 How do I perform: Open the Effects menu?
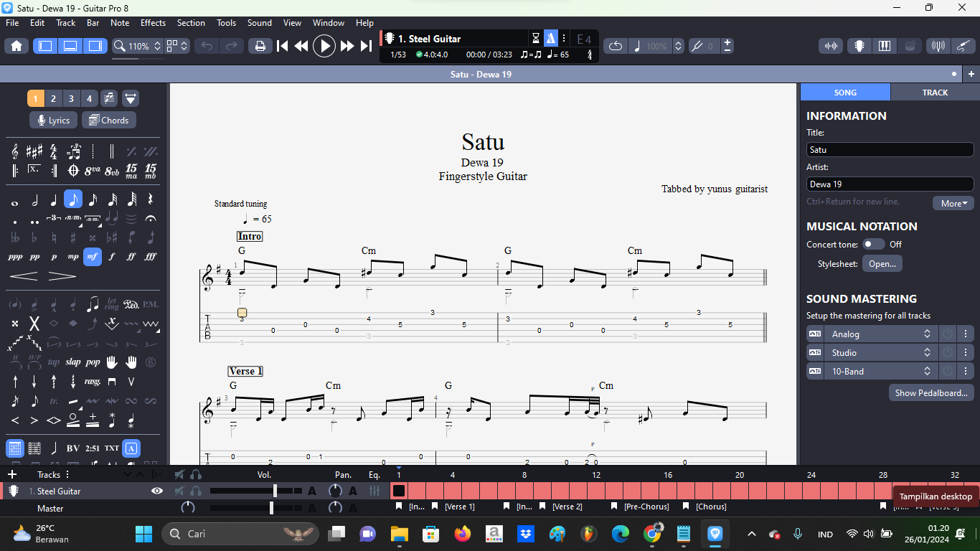[x=153, y=23]
